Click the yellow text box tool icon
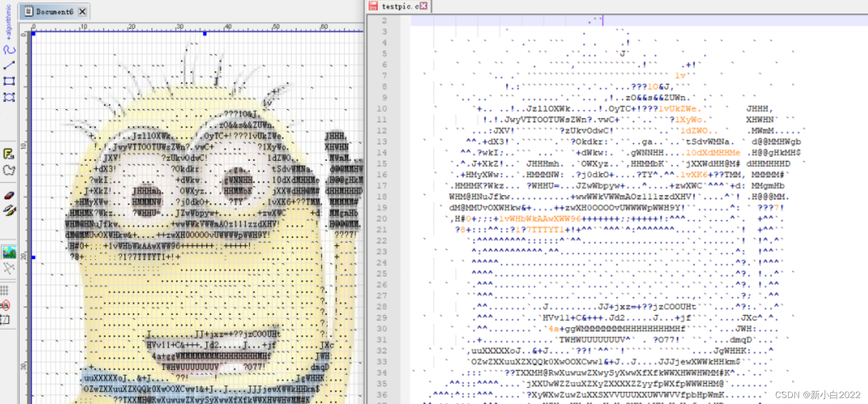868x404 pixels. 8,154
